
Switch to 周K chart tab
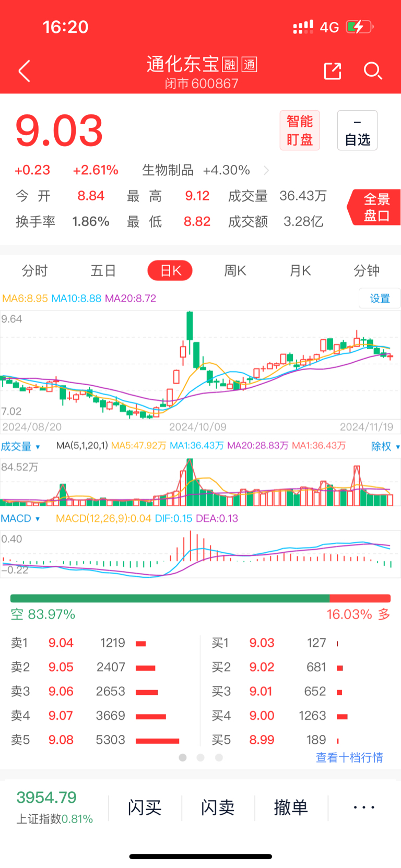(x=235, y=271)
